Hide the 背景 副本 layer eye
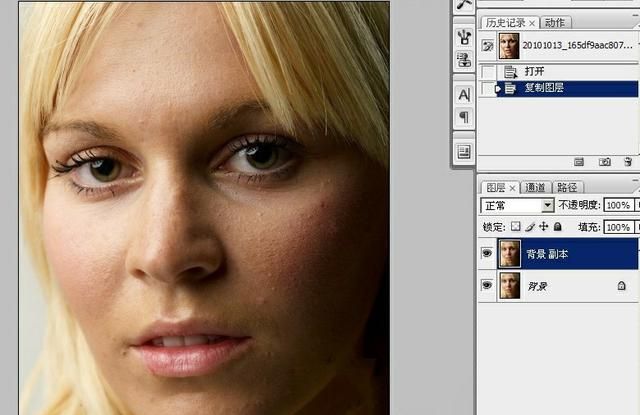This screenshot has width=640, height=415. pyautogui.click(x=487, y=253)
